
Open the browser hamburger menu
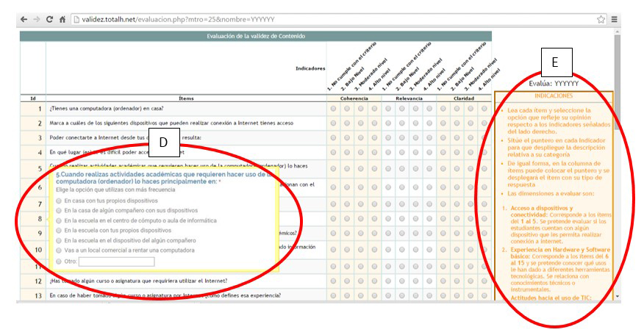[x=614, y=19]
